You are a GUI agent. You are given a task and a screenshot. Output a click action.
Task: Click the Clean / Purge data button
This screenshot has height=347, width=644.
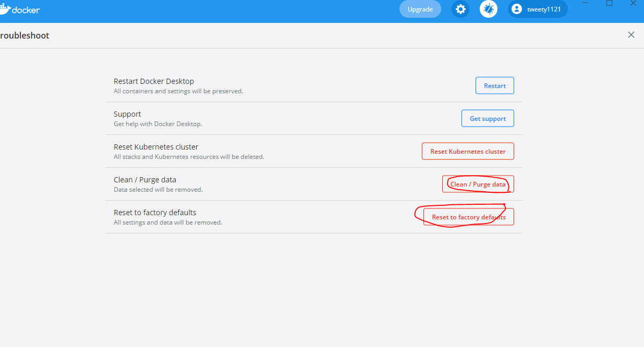click(478, 184)
